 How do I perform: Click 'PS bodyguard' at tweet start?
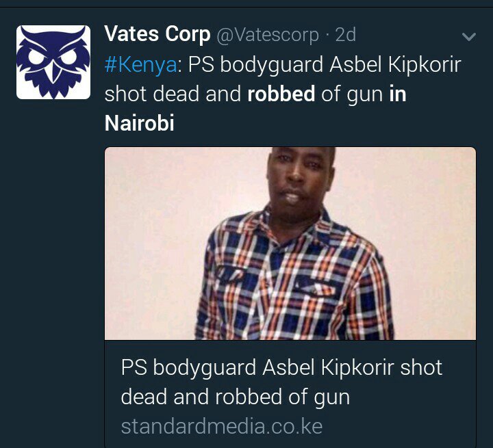coord(255,66)
